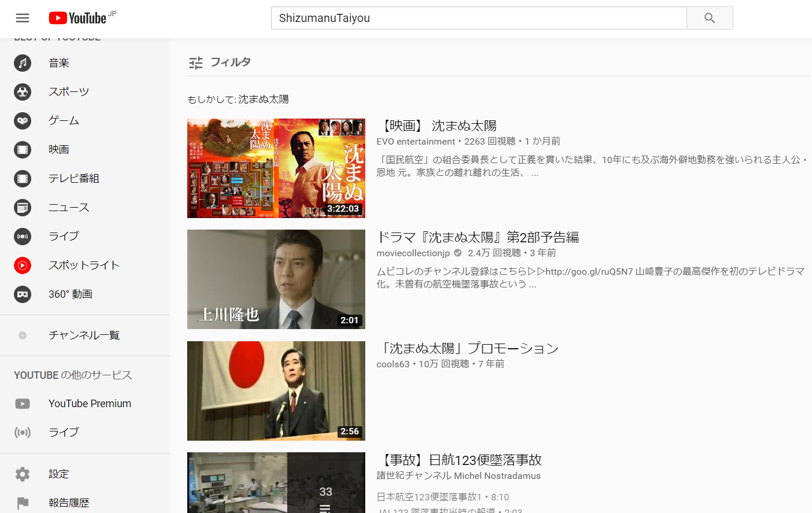Select スポーツ in the sidebar
The width and height of the screenshot is (812, 513).
69,92
